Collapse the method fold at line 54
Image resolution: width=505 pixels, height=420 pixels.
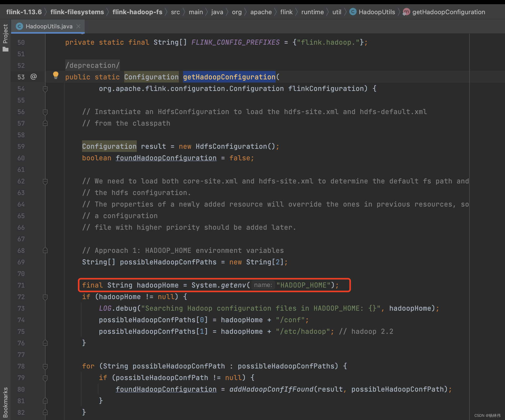point(45,89)
